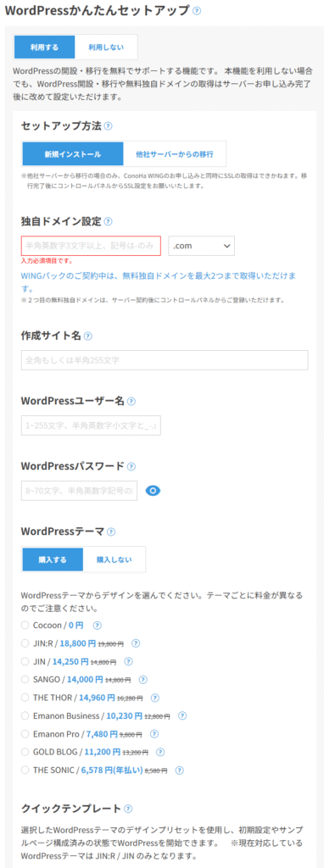Focus the WordPressユーザー名 input field
The width and height of the screenshot is (324, 868).
pos(91,426)
